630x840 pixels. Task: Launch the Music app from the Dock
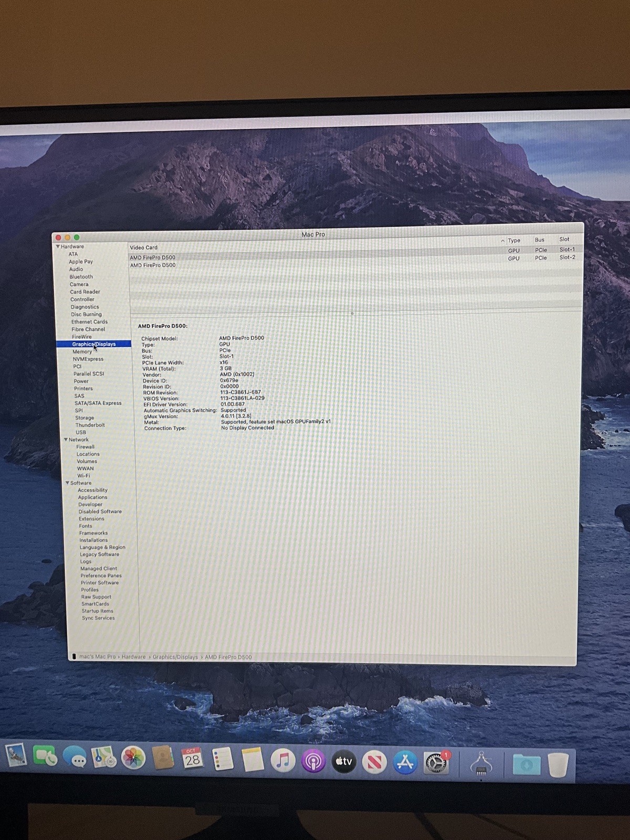tap(283, 761)
